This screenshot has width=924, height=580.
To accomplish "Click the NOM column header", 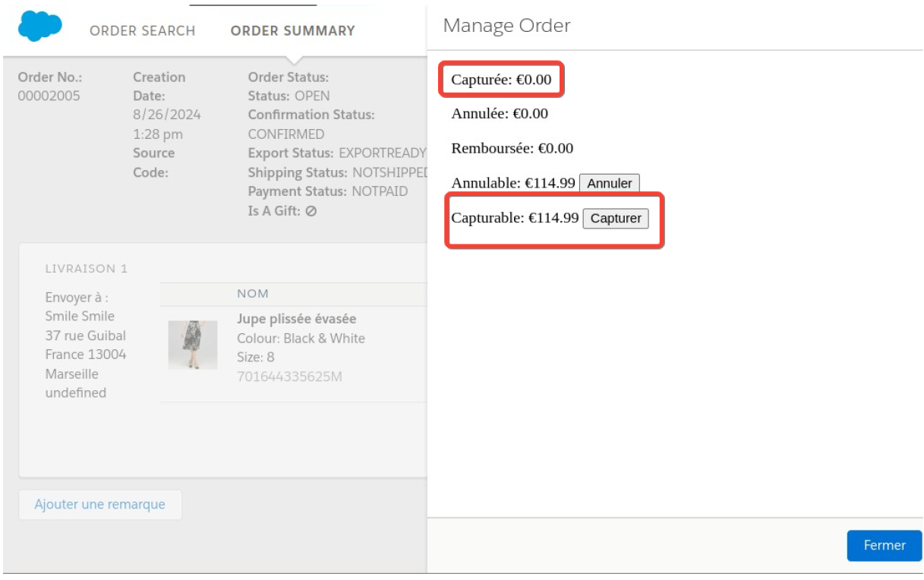I will click(x=253, y=294).
